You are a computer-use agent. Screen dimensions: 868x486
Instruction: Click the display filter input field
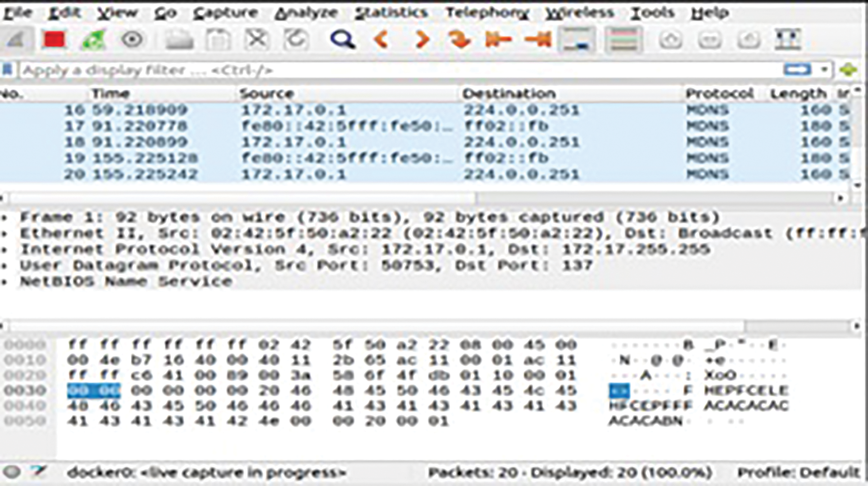click(396, 70)
